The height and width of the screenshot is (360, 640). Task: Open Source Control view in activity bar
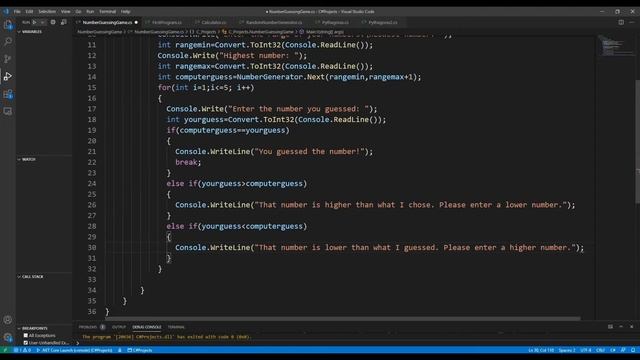[8, 59]
